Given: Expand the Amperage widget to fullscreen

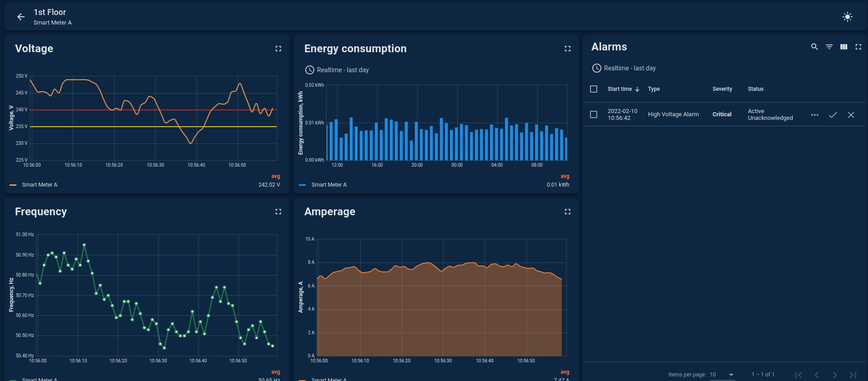Looking at the screenshot, I should point(567,212).
